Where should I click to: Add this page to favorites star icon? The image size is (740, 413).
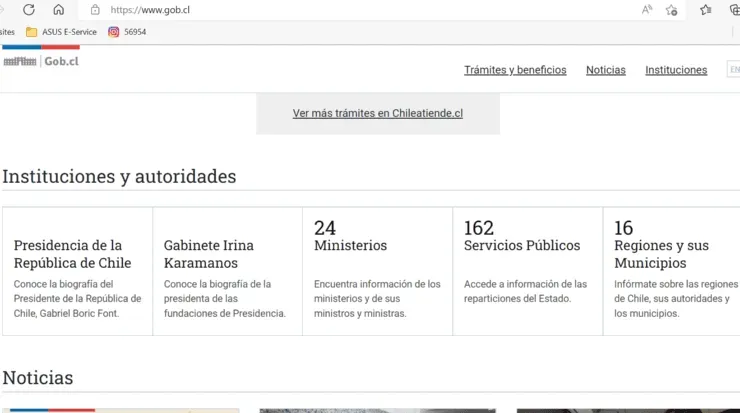[x=672, y=10]
